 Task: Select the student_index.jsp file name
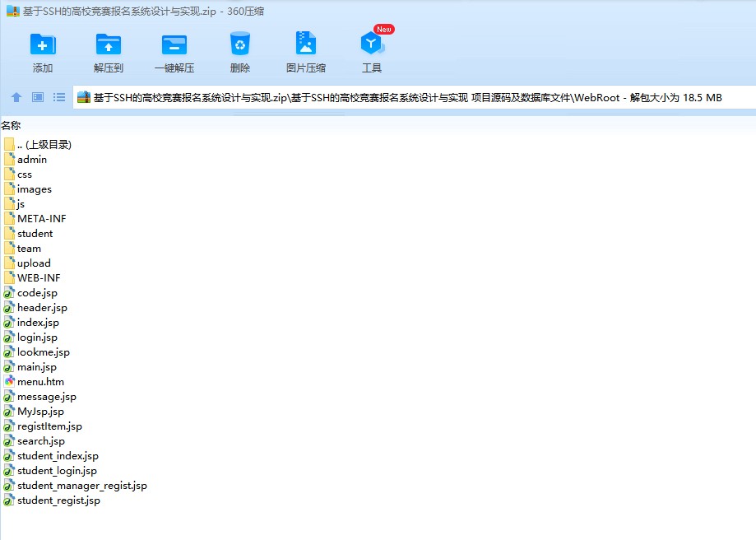58,456
